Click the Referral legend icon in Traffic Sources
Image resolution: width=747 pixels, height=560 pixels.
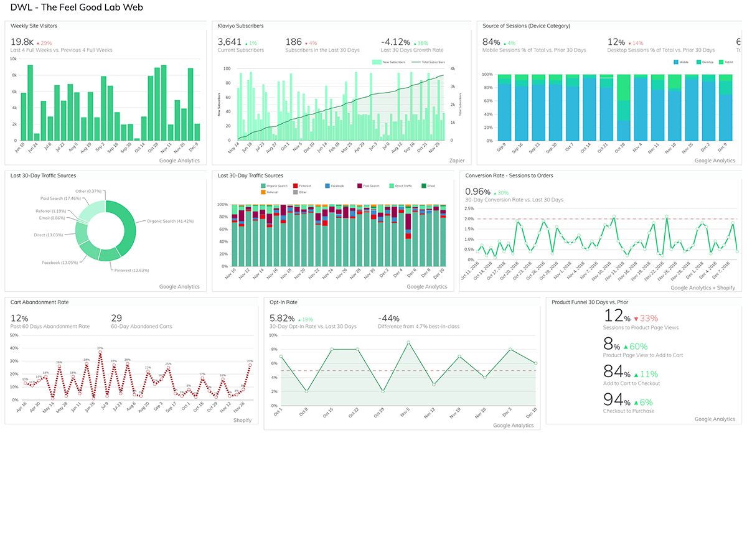(263, 192)
